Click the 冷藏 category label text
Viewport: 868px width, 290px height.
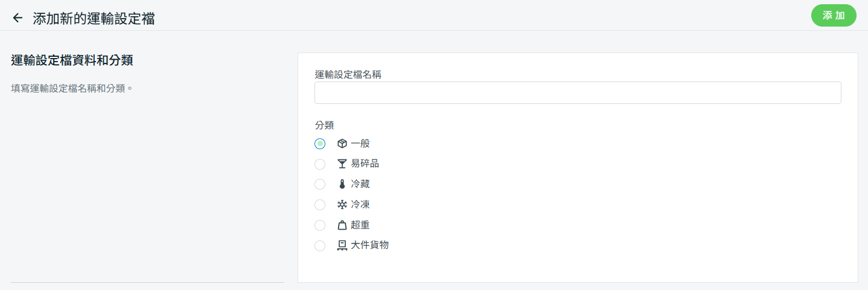point(360,184)
